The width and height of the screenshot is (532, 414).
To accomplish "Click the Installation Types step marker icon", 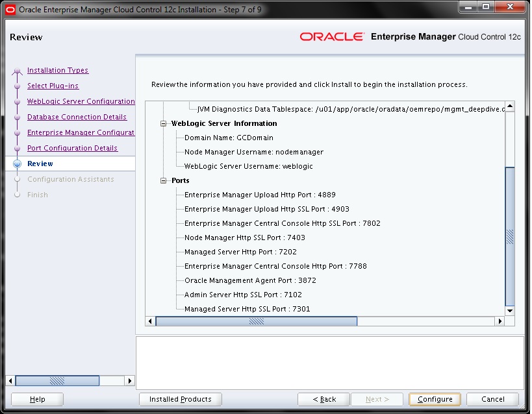I will click(18, 71).
